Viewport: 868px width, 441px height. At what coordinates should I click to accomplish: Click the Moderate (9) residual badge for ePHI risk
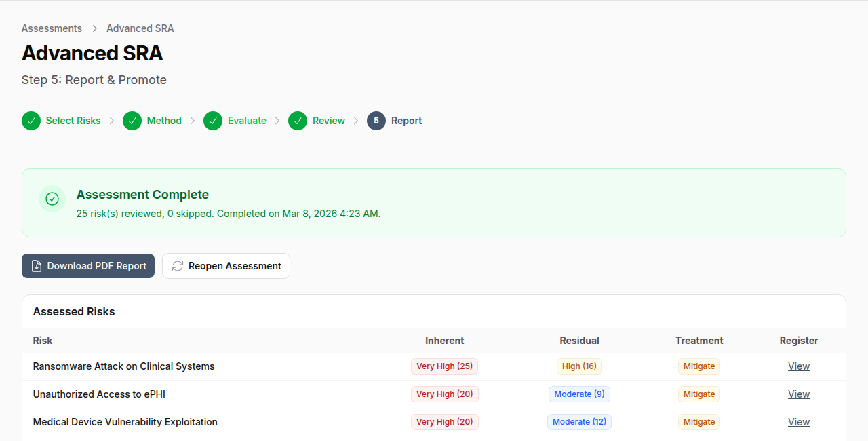[x=579, y=394]
